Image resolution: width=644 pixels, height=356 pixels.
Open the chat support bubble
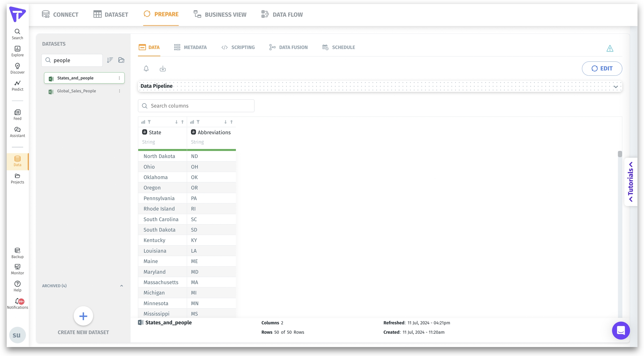tap(621, 331)
